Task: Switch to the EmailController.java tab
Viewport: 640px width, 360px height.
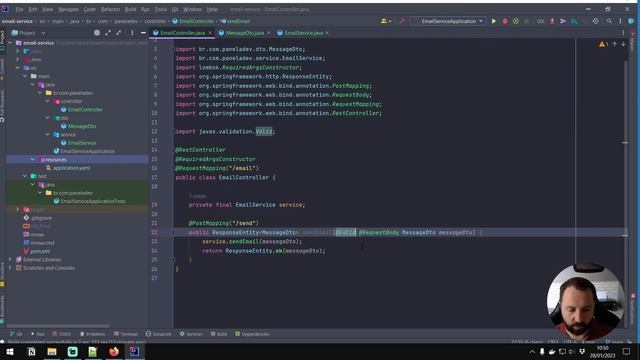Action: (182, 33)
